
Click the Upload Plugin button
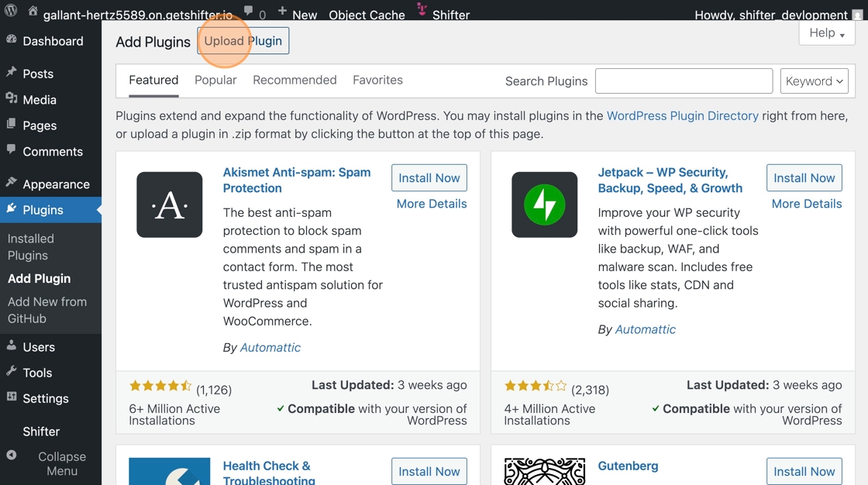pos(243,41)
